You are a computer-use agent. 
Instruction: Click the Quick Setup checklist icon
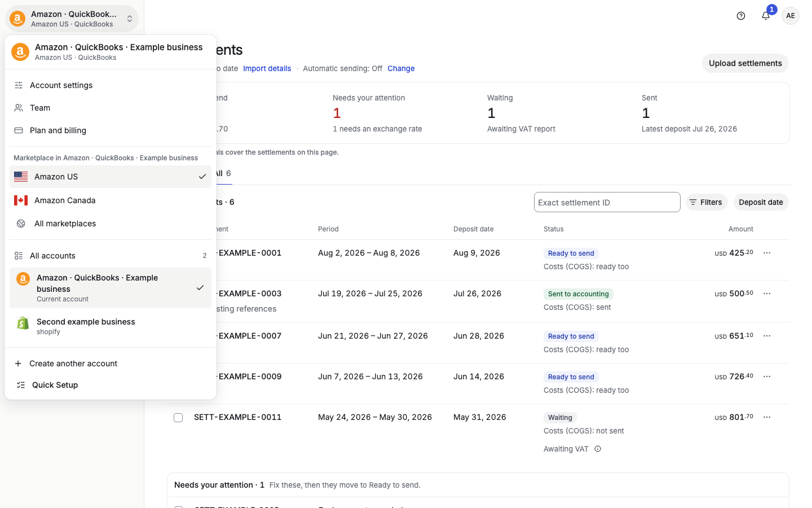pos(21,385)
